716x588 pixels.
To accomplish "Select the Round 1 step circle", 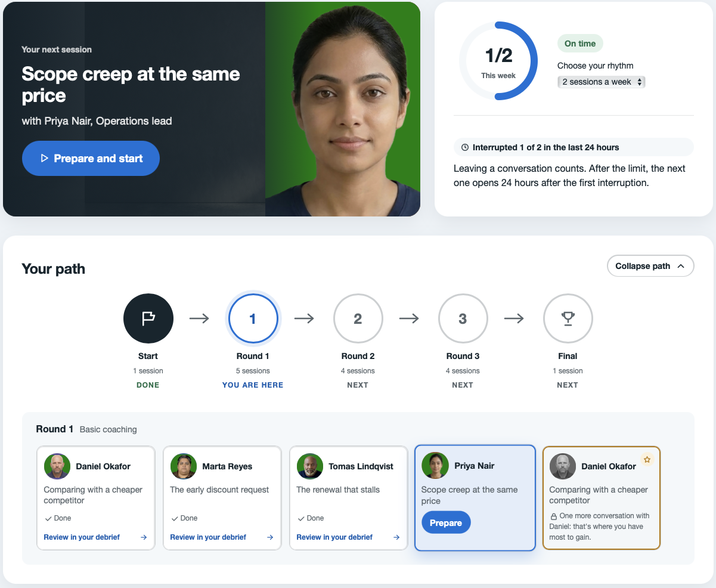I will pyautogui.click(x=253, y=319).
